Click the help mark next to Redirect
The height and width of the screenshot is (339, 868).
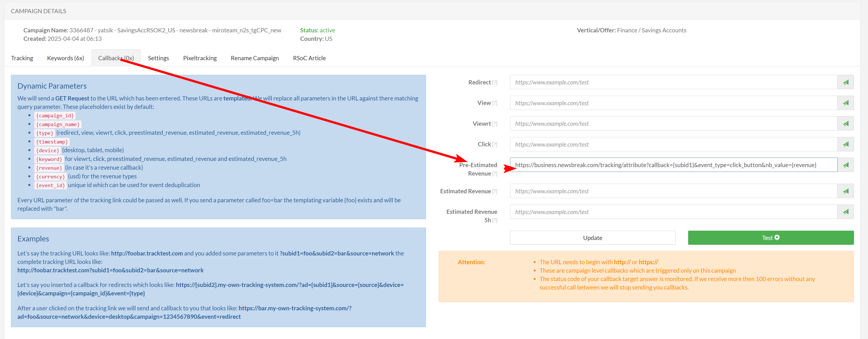[494, 83]
